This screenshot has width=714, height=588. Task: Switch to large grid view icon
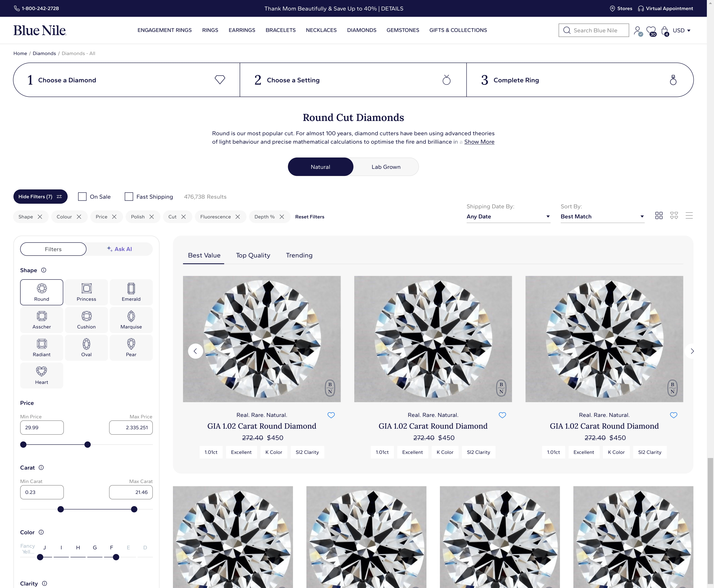(x=659, y=216)
